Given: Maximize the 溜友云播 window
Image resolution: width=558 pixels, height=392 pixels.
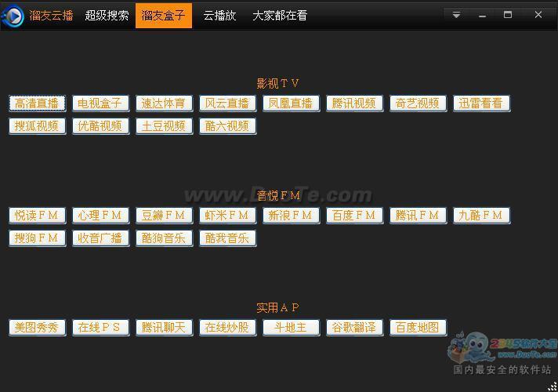Looking at the screenshot, I should tap(508, 15).
